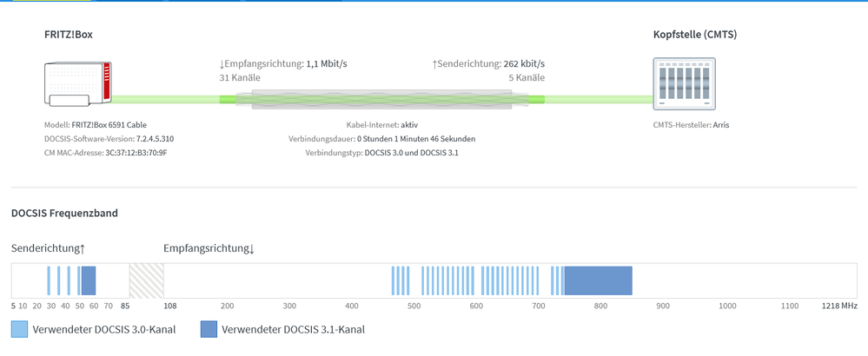Screen dimensions: 868x356
Task: Select the upstream DOCSIS 3.1 block near 60 MHz
Action: point(89,280)
